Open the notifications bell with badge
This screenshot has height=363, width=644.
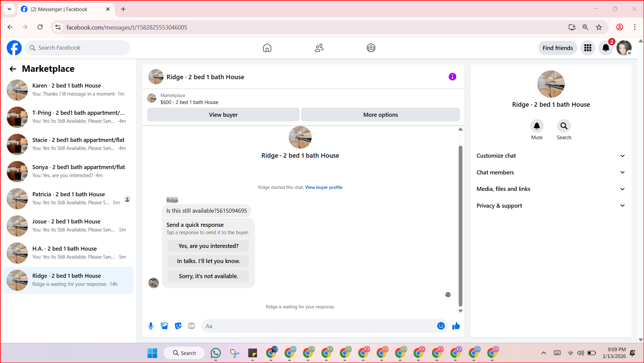click(606, 48)
